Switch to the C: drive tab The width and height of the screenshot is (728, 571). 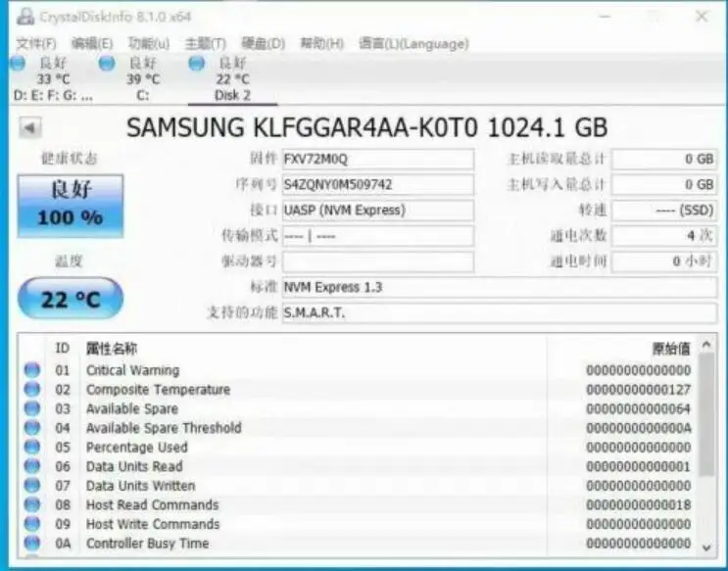(142, 79)
